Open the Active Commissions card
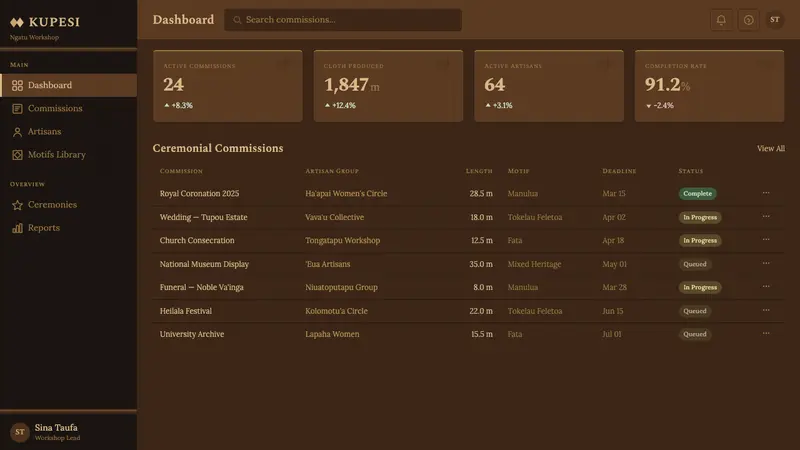Screen dimensions: 800x450 (228, 86)
